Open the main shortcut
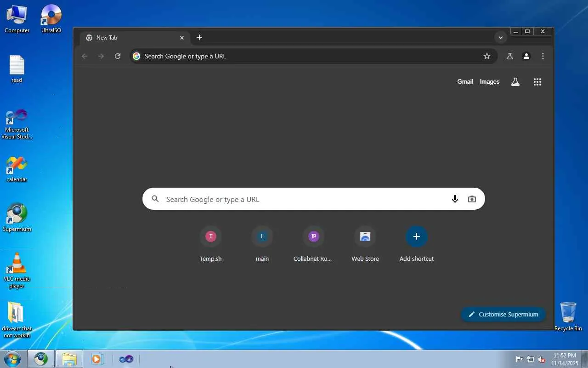Image resolution: width=588 pixels, height=368 pixels. 262,244
